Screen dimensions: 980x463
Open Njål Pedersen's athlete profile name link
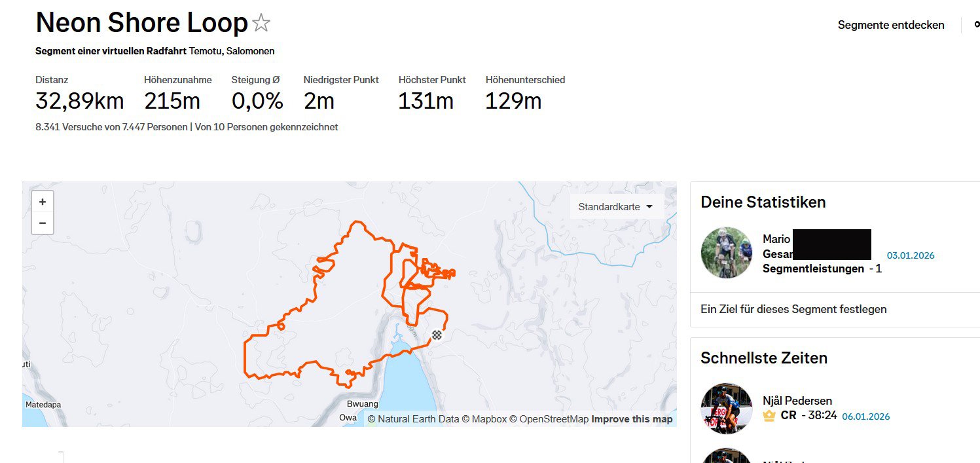(x=797, y=401)
